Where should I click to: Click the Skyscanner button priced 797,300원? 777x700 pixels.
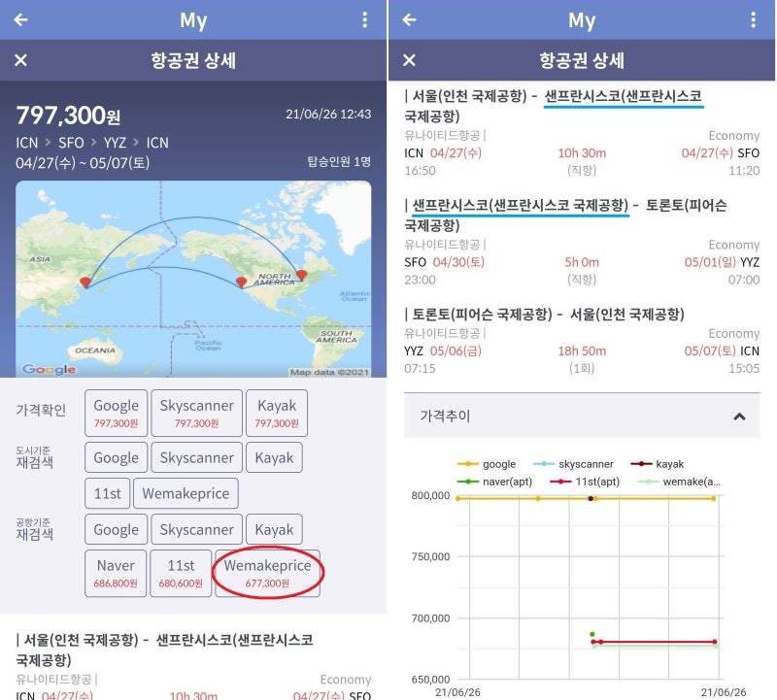coord(196,412)
